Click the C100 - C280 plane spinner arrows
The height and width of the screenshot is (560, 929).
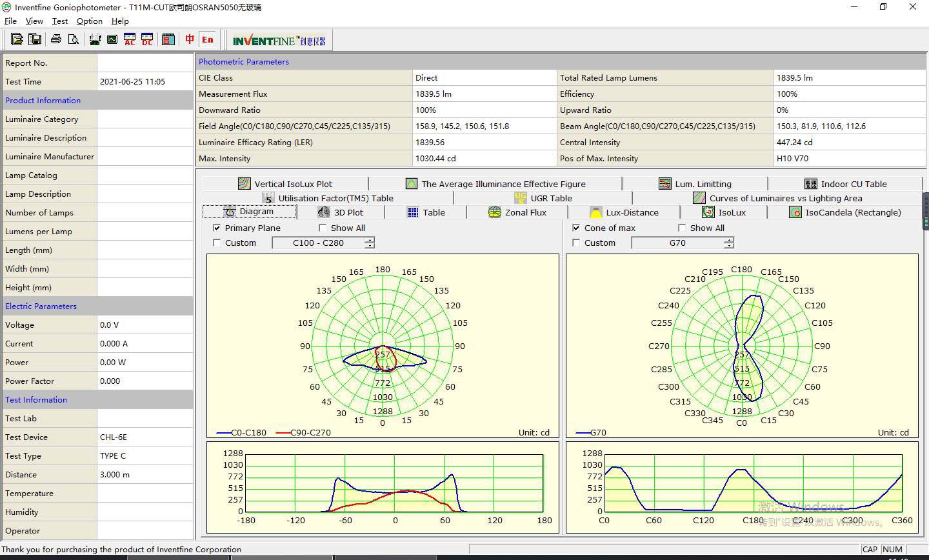[369, 243]
